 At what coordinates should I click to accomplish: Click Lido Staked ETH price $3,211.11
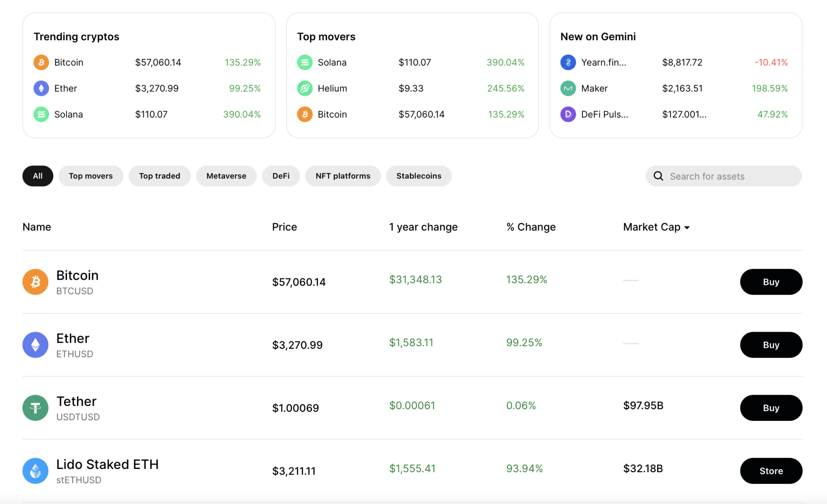(x=294, y=471)
